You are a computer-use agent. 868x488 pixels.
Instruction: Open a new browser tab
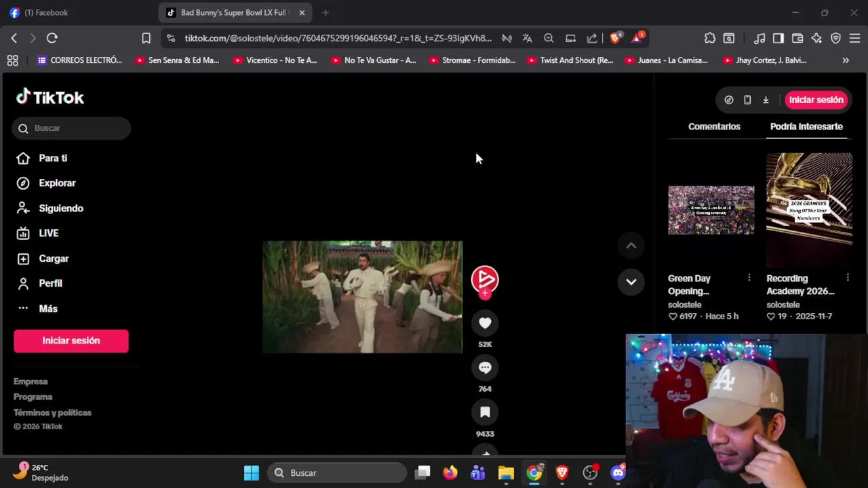point(325,12)
